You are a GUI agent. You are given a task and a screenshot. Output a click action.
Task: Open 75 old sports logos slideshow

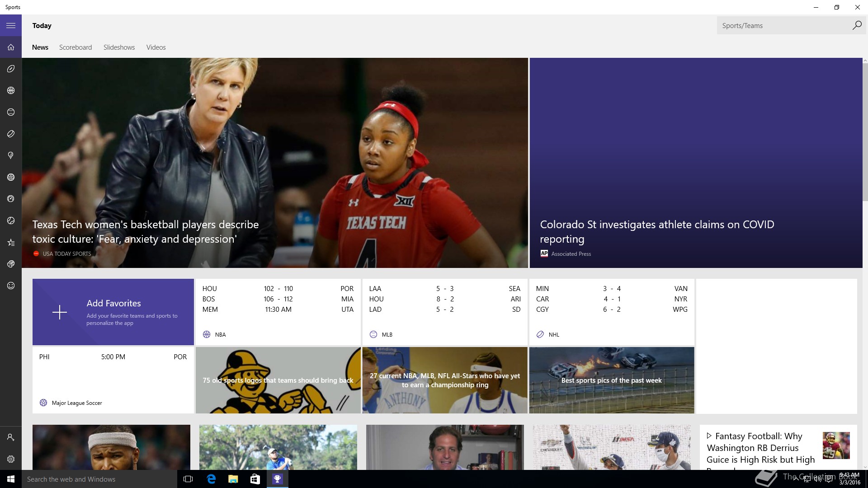278,380
